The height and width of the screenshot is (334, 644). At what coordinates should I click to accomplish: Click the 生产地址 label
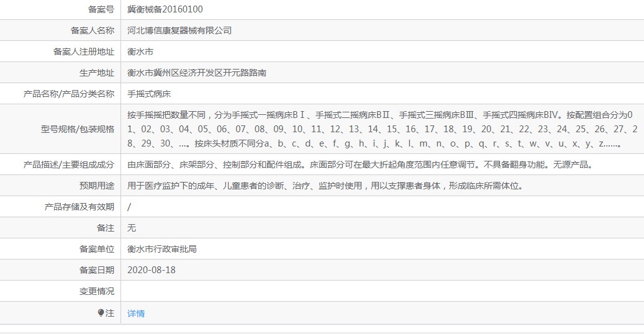[x=97, y=73]
